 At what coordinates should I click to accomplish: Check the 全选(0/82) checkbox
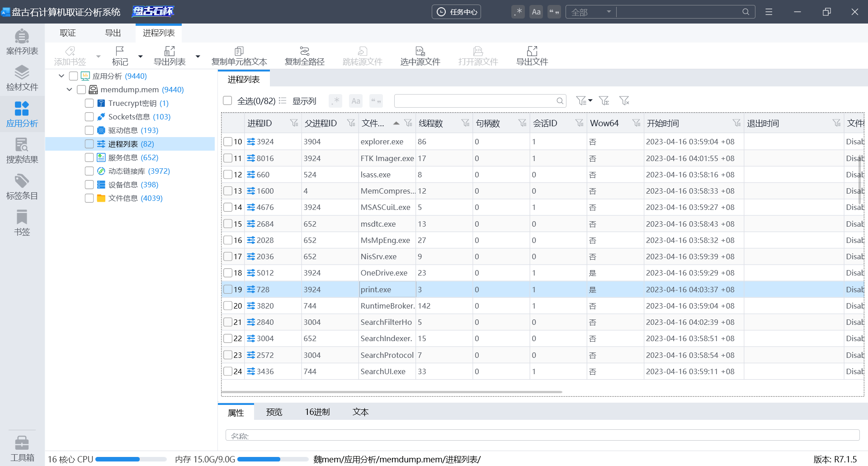pos(227,100)
